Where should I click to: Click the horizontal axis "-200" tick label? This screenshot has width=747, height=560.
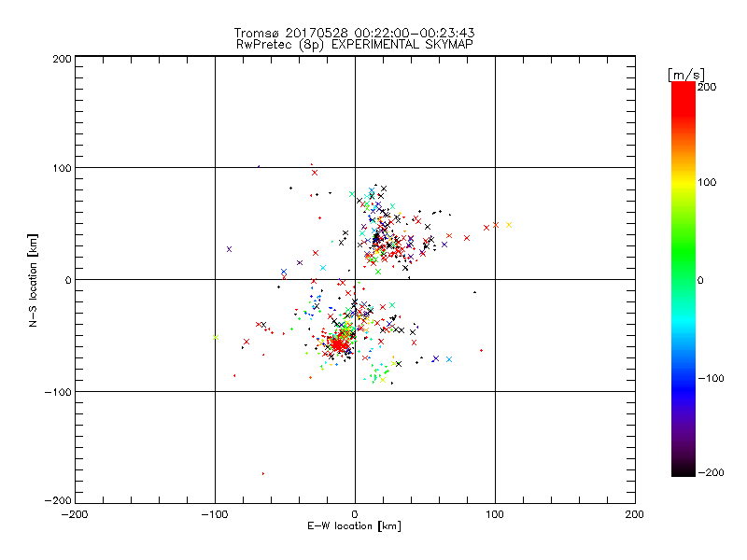click(75, 514)
